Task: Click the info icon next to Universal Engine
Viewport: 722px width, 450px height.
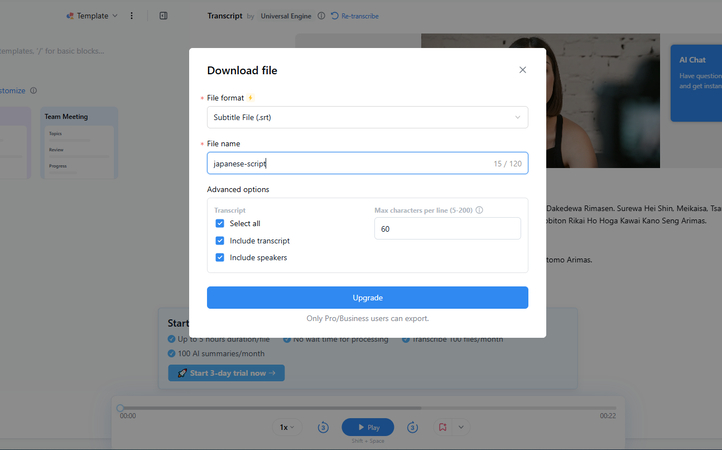Action: pyautogui.click(x=321, y=16)
